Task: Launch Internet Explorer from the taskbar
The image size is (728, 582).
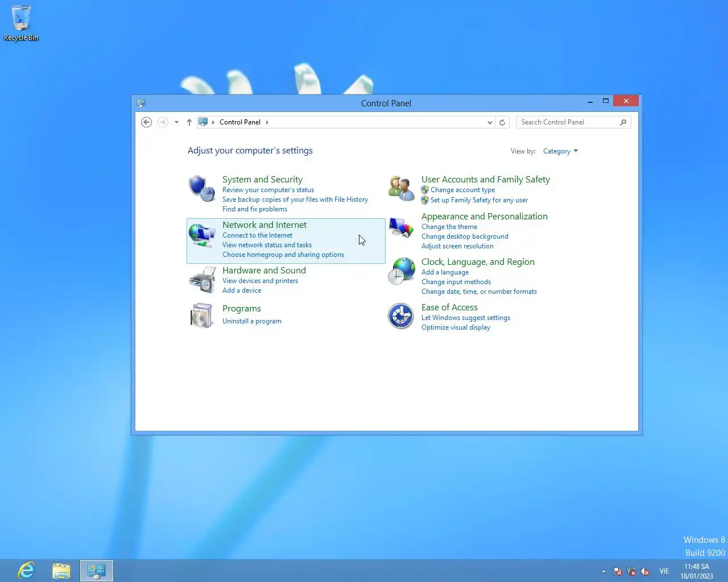Action: click(x=26, y=570)
